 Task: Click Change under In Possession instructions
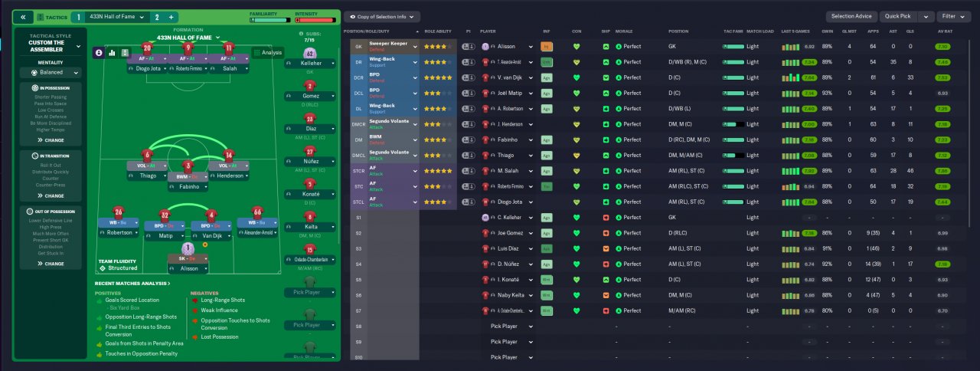51,140
